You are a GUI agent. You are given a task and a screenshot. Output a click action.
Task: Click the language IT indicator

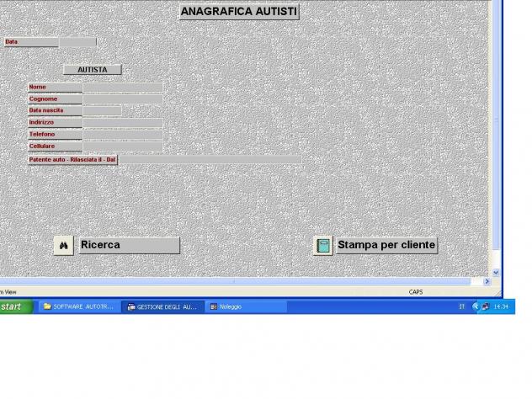[461, 306]
